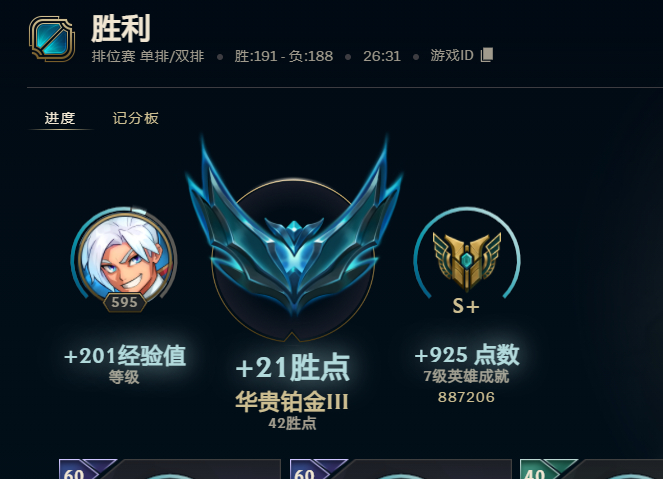
Task: Switch to the 记分板 tab
Action: [x=135, y=118]
